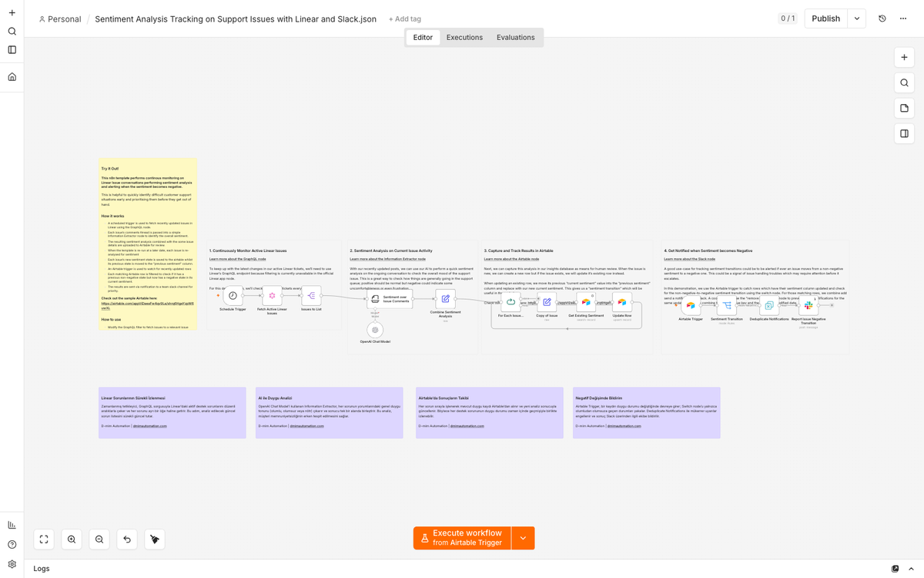924x578 pixels.
Task: Switch to the Executions tab
Action: (464, 37)
